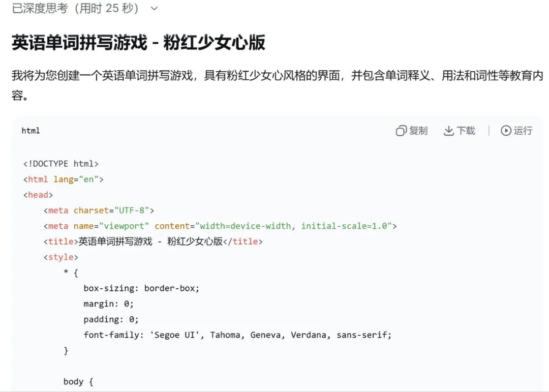
Task: Click the '<!DOCTYPE html>' code line
Action: (60, 164)
